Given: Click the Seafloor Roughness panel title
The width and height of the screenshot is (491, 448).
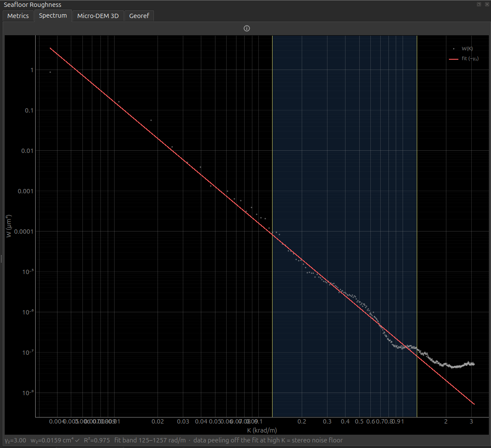Looking at the screenshot, I should coord(33,5).
